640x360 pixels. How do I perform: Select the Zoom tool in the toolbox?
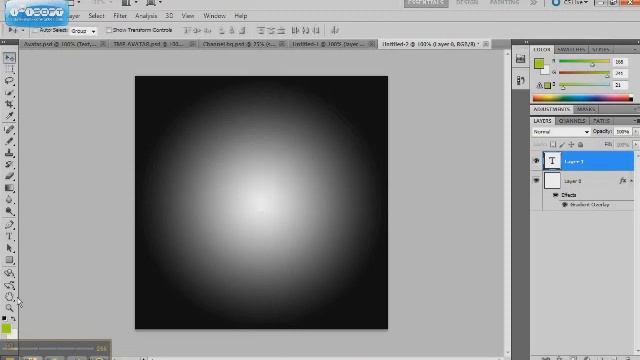(x=9, y=308)
